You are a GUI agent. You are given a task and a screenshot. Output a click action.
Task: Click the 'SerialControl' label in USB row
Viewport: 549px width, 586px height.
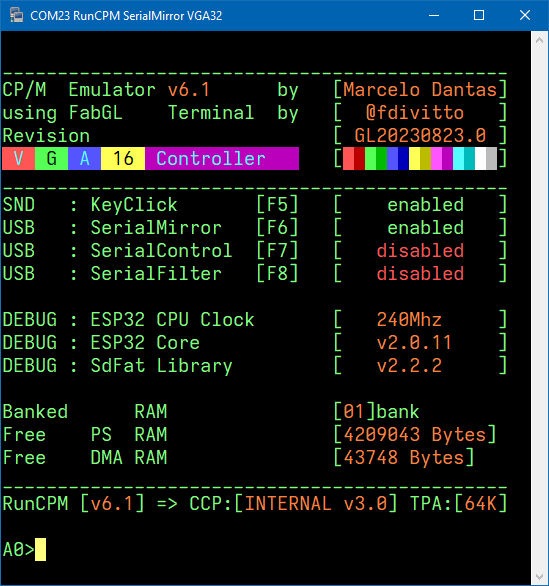tap(161, 250)
